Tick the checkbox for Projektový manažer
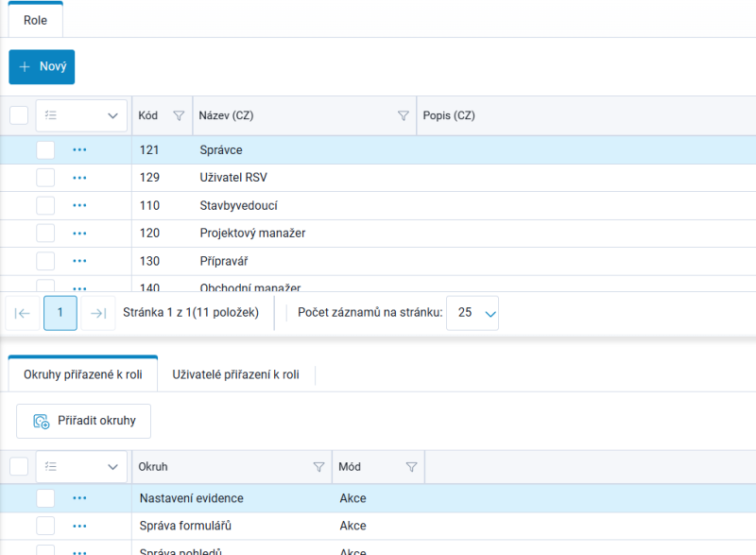The width and height of the screenshot is (756, 555). click(45, 234)
